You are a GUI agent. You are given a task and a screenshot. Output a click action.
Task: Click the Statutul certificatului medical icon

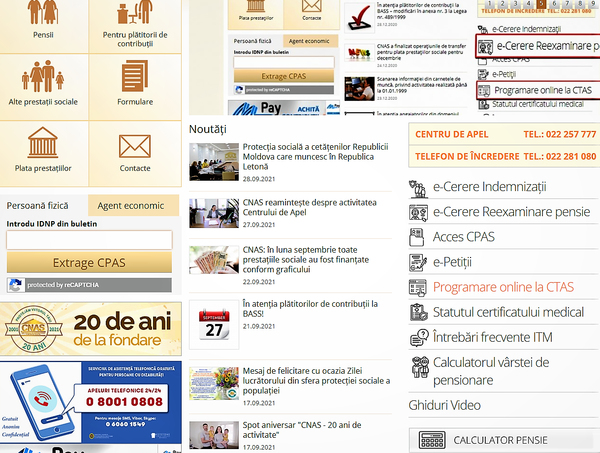click(418, 312)
